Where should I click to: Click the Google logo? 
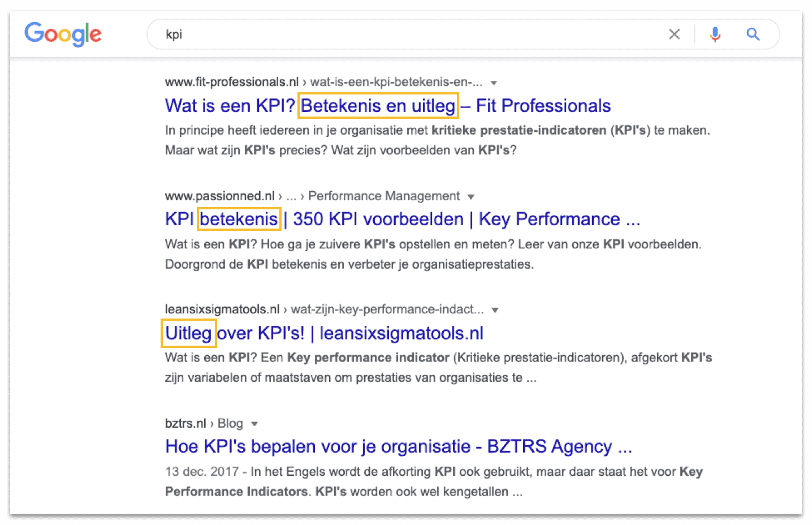[x=63, y=34]
